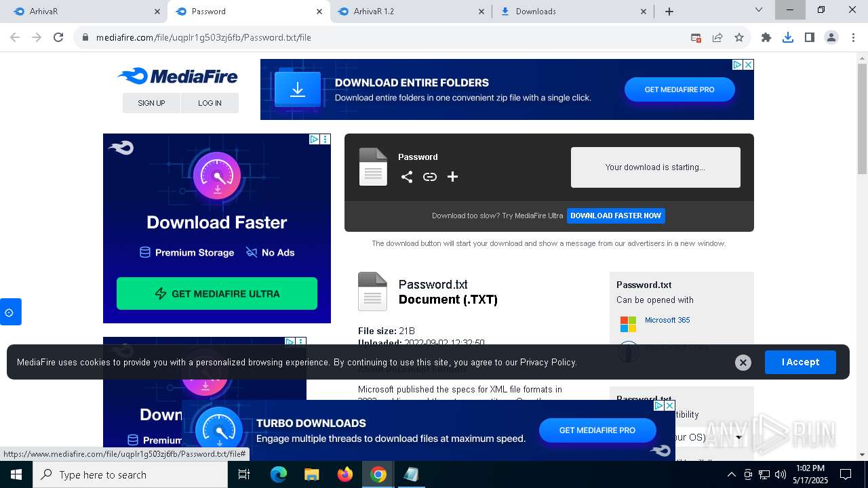Open the Notepad taskbar app
The height and width of the screenshot is (488, 868).
pos(412,474)
